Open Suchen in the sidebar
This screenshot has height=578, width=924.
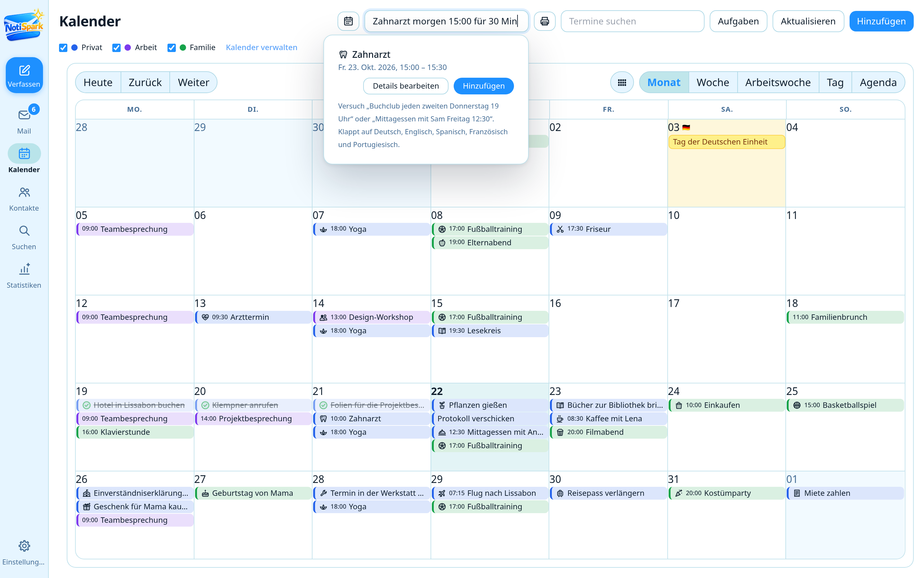coord(24,238)
